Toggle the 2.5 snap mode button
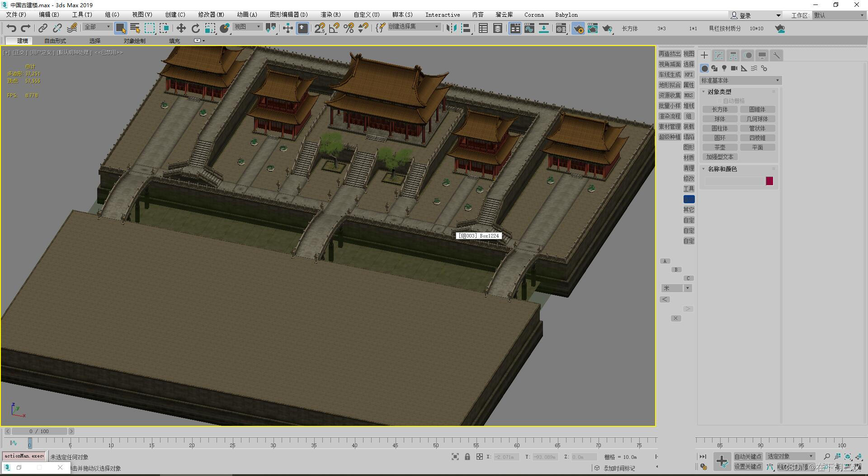The width and height of the screenshot is (868, 476). click(x=320, y=28)
